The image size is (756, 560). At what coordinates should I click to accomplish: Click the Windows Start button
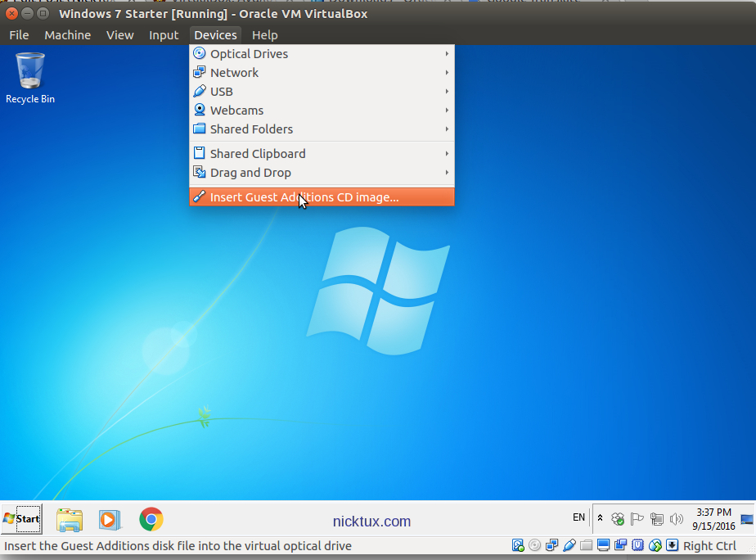pyautogui.click(x=22, y=519)
